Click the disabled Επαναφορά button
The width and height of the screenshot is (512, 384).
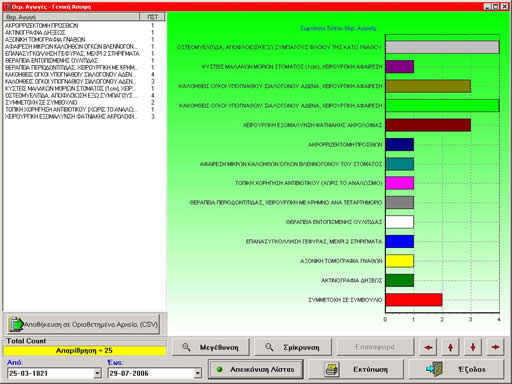[375, 347]
